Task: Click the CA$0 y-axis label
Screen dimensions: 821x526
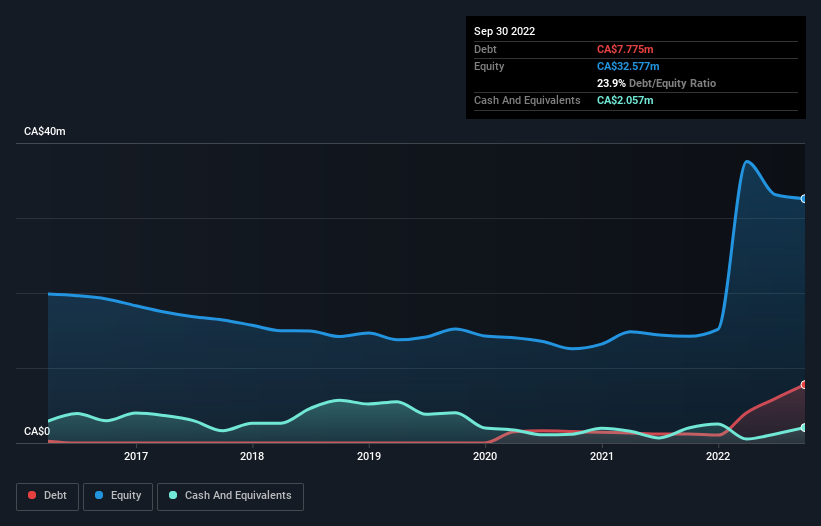Action: click(37, 431)
